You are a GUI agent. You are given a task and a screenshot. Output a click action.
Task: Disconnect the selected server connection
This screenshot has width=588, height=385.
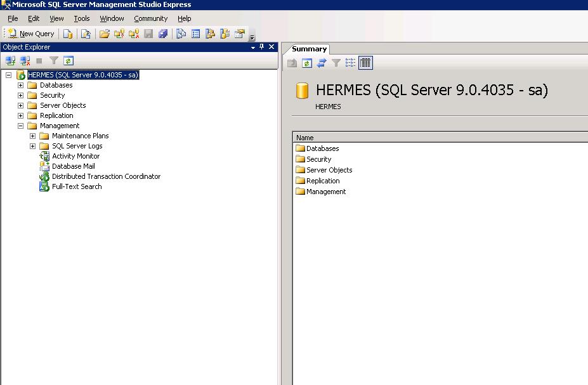tap(25, 60)
